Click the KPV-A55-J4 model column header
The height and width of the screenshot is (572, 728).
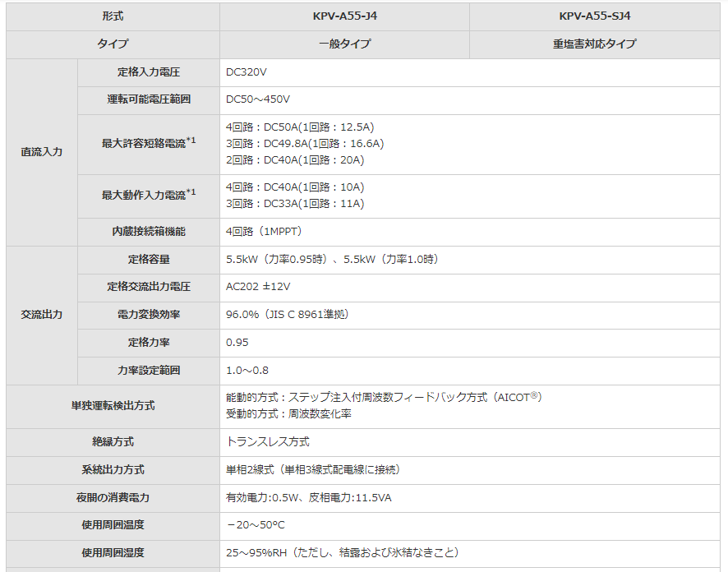(x=344, y=16)
